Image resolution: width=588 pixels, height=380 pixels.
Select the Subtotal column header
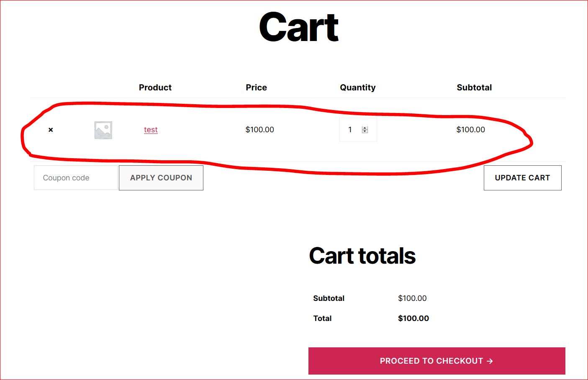coord(474,87)
